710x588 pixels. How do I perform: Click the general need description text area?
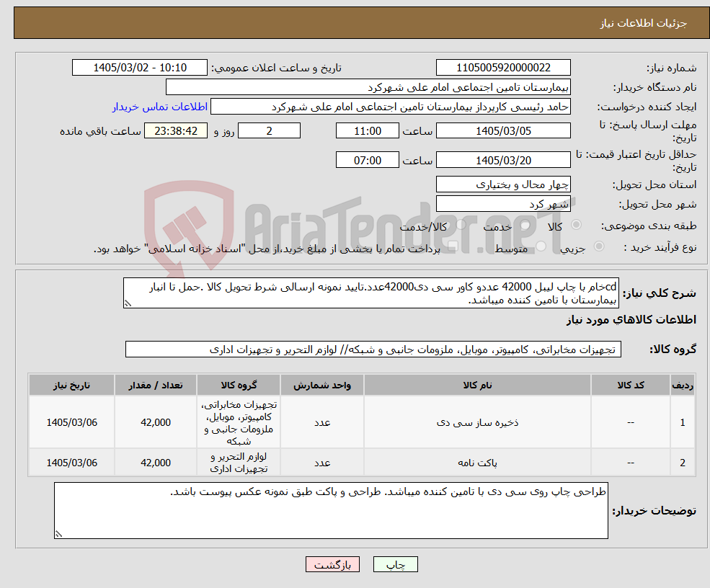[370, 293]
